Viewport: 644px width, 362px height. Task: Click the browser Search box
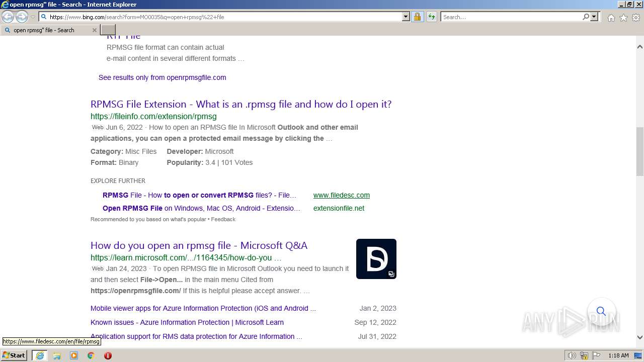(x=511, y=17)
